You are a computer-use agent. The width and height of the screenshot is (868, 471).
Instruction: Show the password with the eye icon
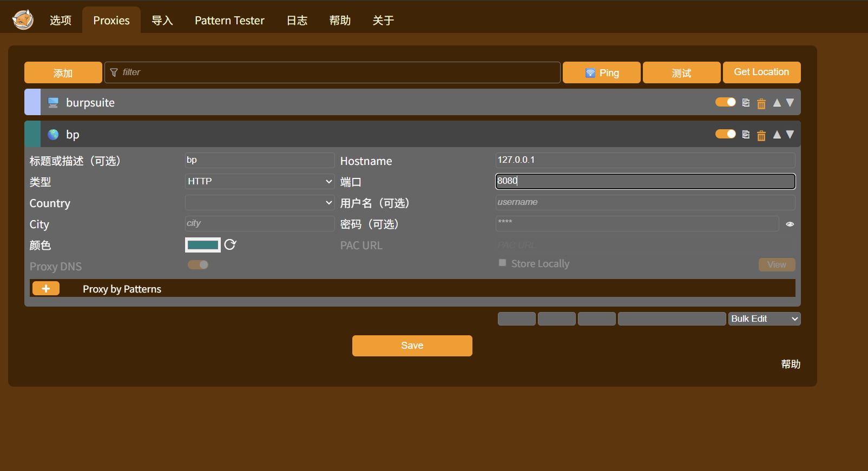point(790,224)
